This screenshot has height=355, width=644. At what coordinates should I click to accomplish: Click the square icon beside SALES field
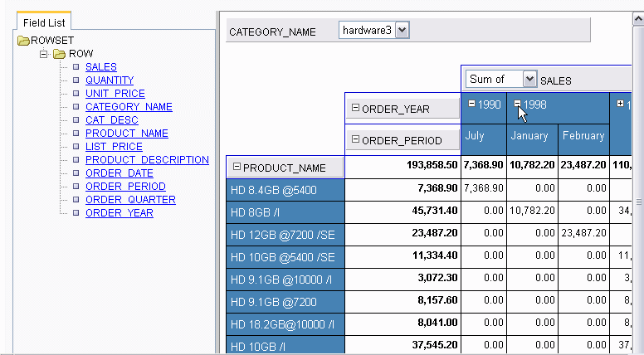click(76, 67)
